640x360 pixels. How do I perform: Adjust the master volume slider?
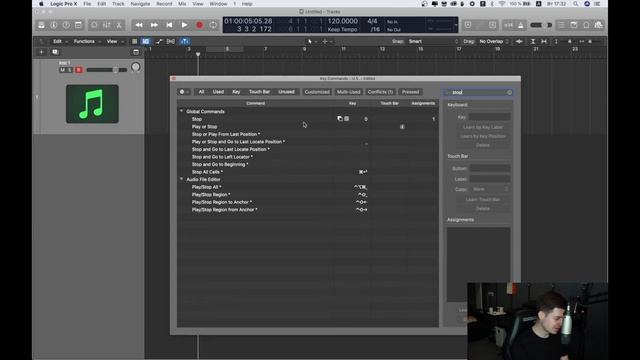(x=541, y=25)
